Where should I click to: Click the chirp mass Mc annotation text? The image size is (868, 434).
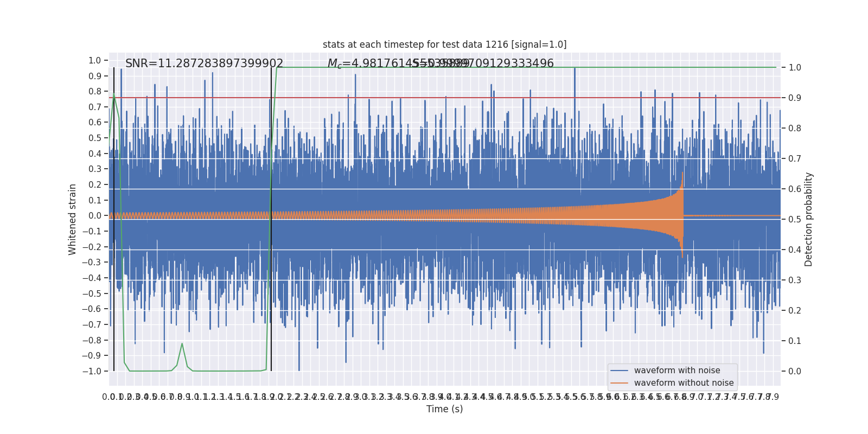tap(398, 63)
